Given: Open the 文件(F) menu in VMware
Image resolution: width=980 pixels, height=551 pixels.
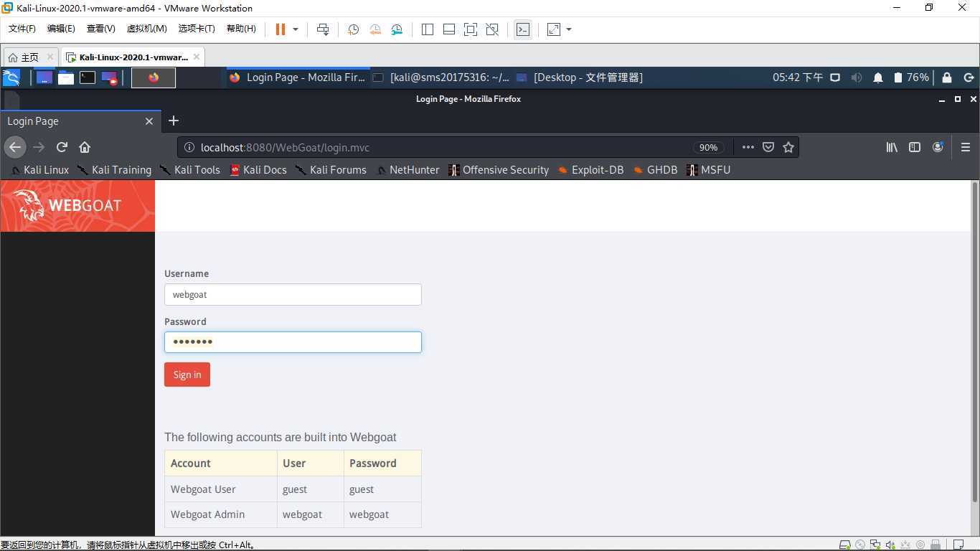Looking at the screenshot, I should tap(22, 29).
